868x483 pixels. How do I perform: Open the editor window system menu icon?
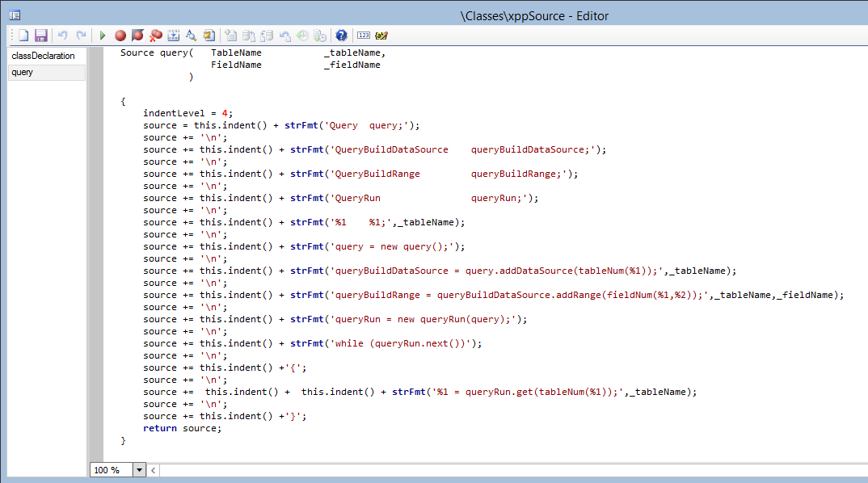pos(15,15)
